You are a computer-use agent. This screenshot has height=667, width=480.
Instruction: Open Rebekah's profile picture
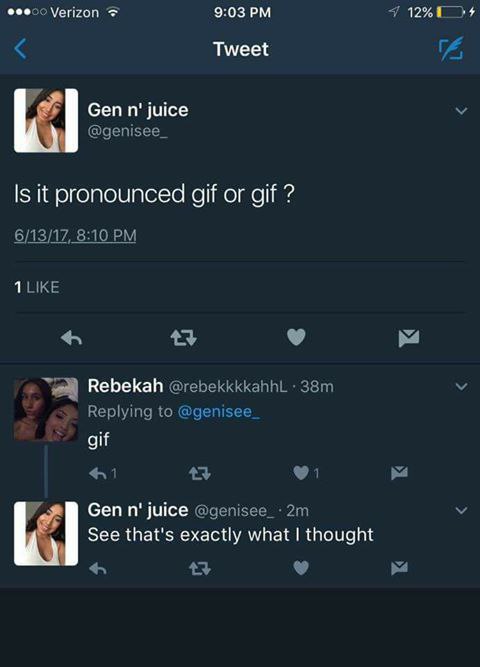(x=46, y=409)
